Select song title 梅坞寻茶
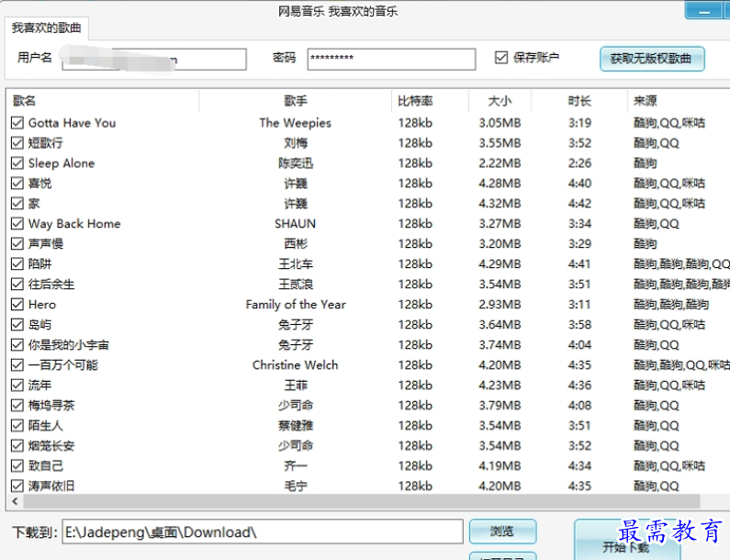The height and width of the screenshot is (560, 730). point(51,405)
